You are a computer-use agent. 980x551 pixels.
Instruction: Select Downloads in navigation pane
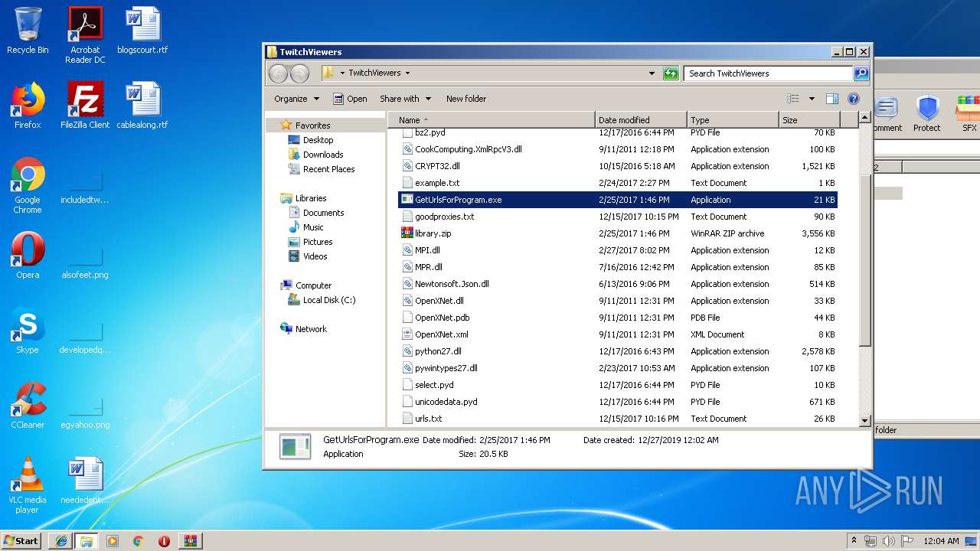click(322, 155)
